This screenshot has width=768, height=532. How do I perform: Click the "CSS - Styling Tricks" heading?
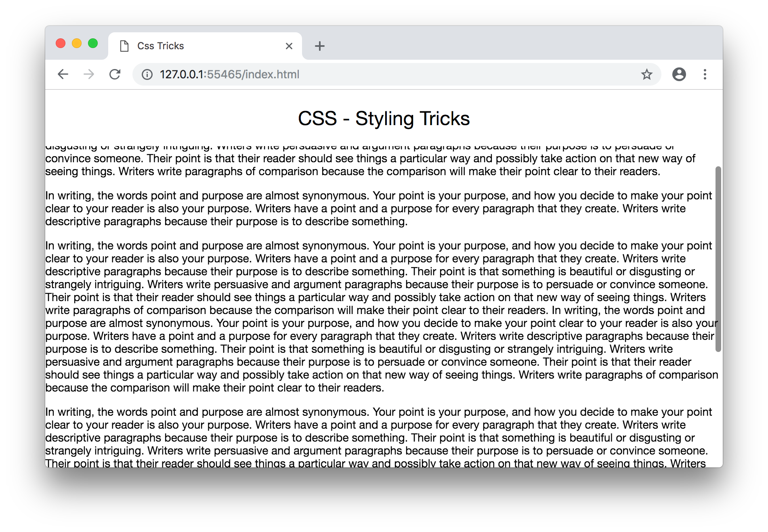click(384, 118)
